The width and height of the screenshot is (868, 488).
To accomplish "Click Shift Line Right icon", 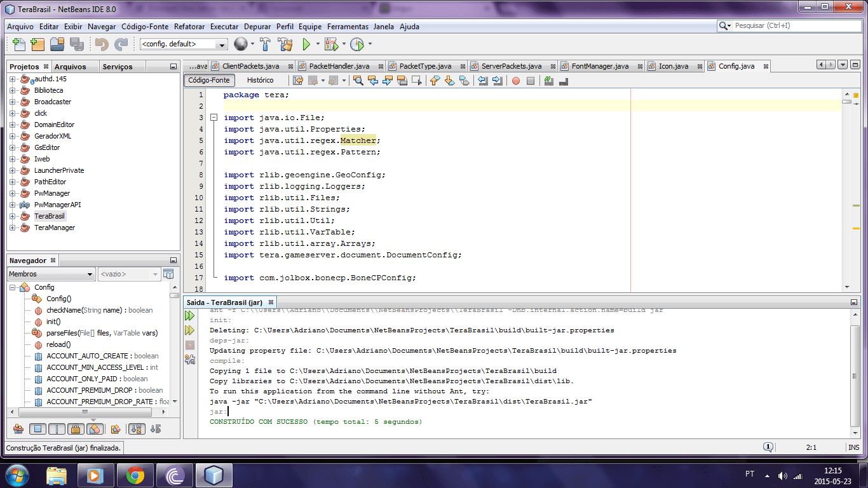I will [x=498, y=81].
